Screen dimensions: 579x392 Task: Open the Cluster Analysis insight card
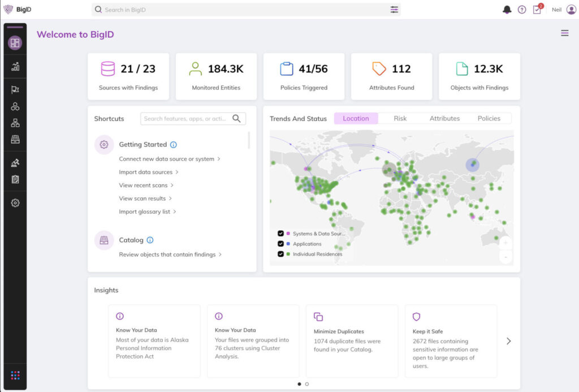click(x=253, y=341)
